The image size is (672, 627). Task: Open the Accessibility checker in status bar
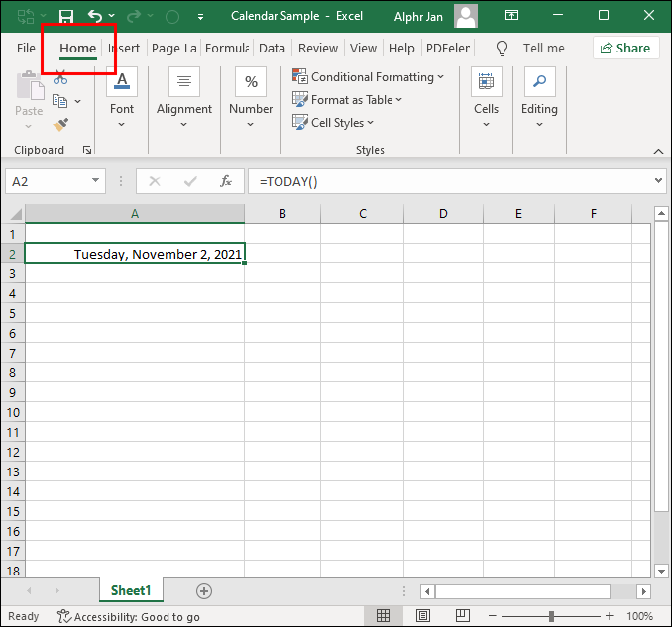[x=128, y=616]
